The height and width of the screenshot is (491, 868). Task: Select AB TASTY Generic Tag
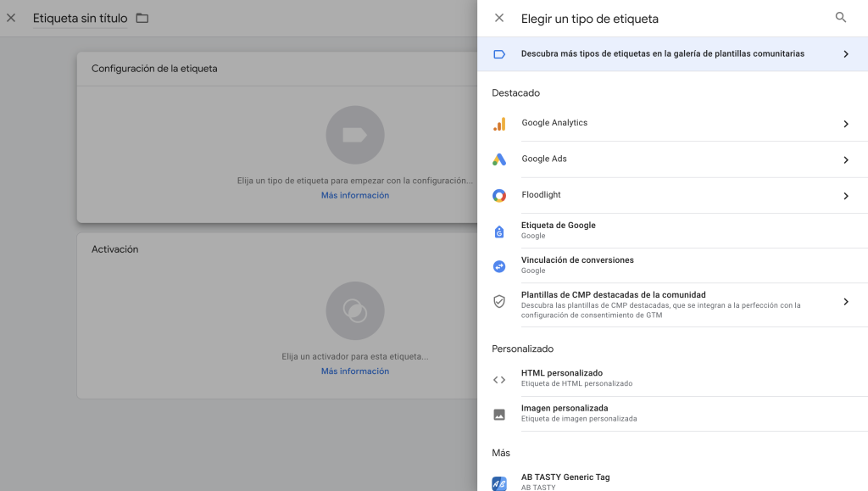pyautogui.click(x=672, y=479)
